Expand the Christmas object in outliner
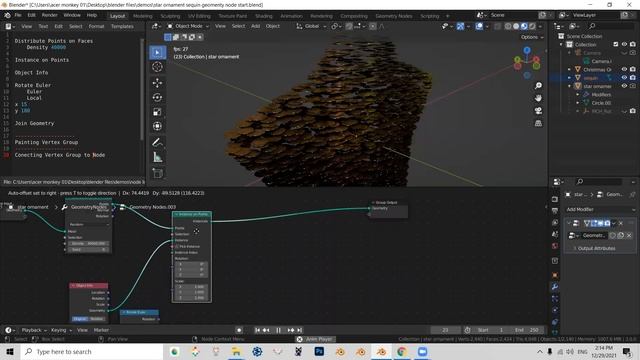 570,69
